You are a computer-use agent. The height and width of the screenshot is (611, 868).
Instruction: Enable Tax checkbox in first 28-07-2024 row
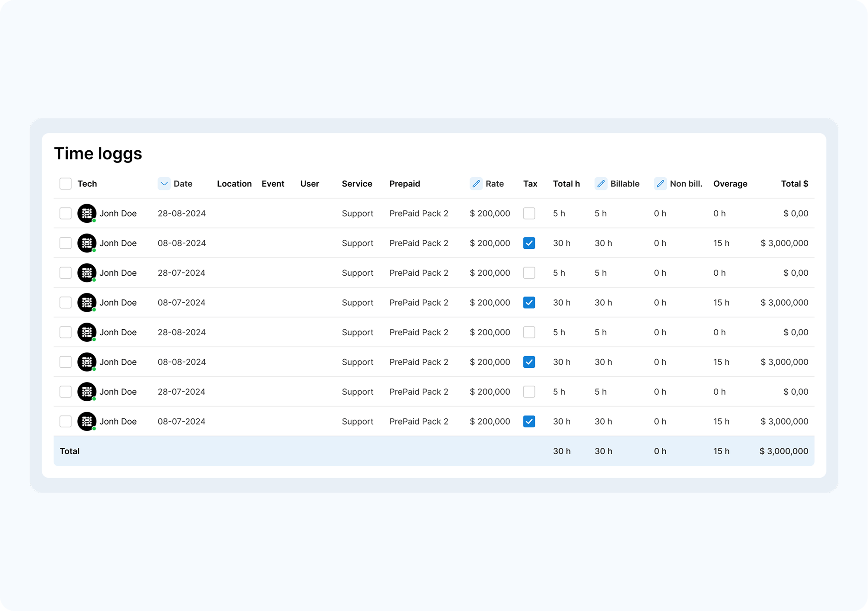(x=529, y=273)
